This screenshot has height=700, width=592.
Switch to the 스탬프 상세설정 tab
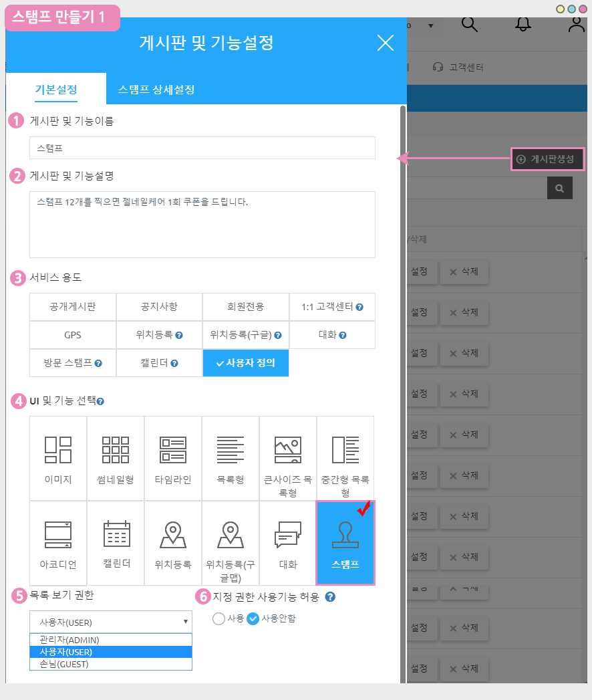click(x=156, y=89)
